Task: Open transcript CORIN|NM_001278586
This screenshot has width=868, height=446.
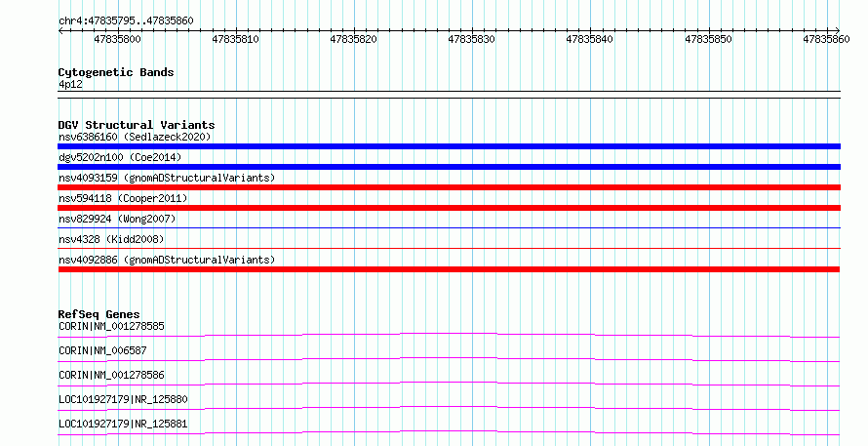Action: click(x=111, y=375)
